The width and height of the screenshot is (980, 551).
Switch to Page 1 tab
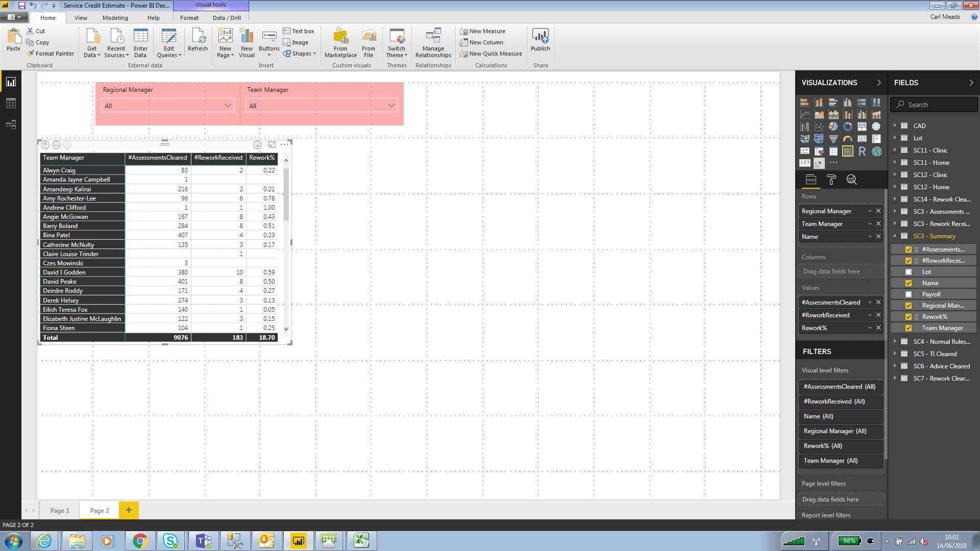pyautogui.click(x=60, y=511)
